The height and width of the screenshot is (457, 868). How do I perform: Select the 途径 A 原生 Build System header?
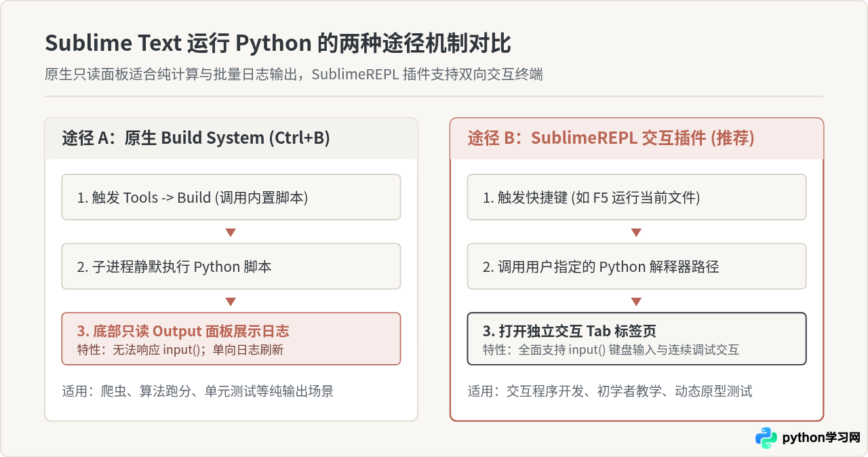pyautogui.click(x=231, y=138)
